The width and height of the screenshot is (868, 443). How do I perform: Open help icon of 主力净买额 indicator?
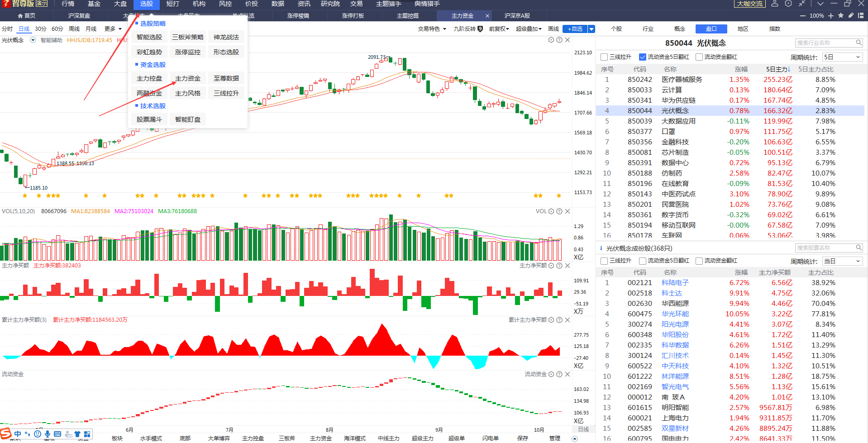(559, 266)
